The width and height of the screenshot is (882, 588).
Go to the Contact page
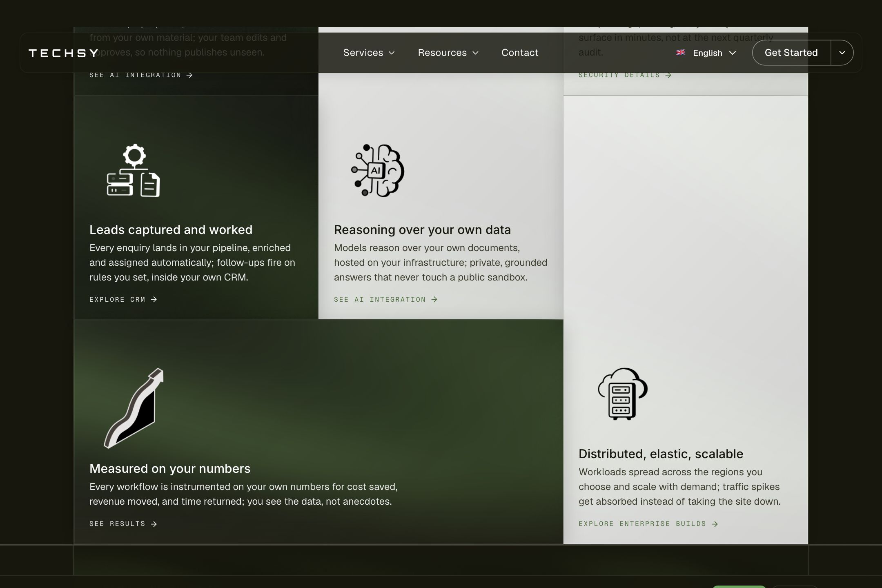(x=520, y=53)
